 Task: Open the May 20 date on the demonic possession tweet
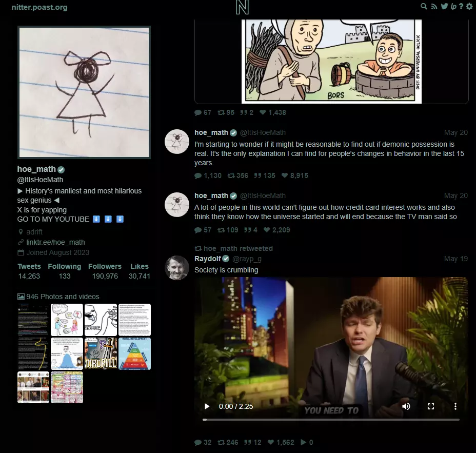(x=455, y=133)
